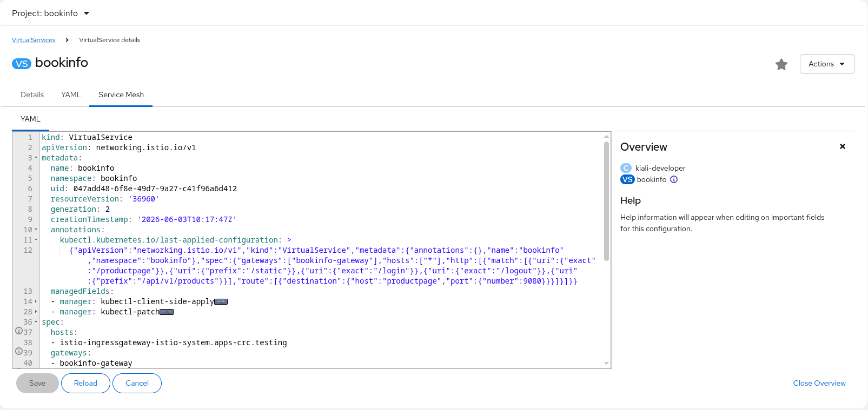Viewport: 868px width, 410px height.
Task: Collapse the spec section at line 36
Action: click(36, 322)
